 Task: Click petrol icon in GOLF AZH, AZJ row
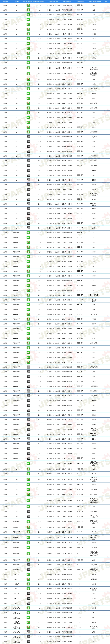click(28, 579)
